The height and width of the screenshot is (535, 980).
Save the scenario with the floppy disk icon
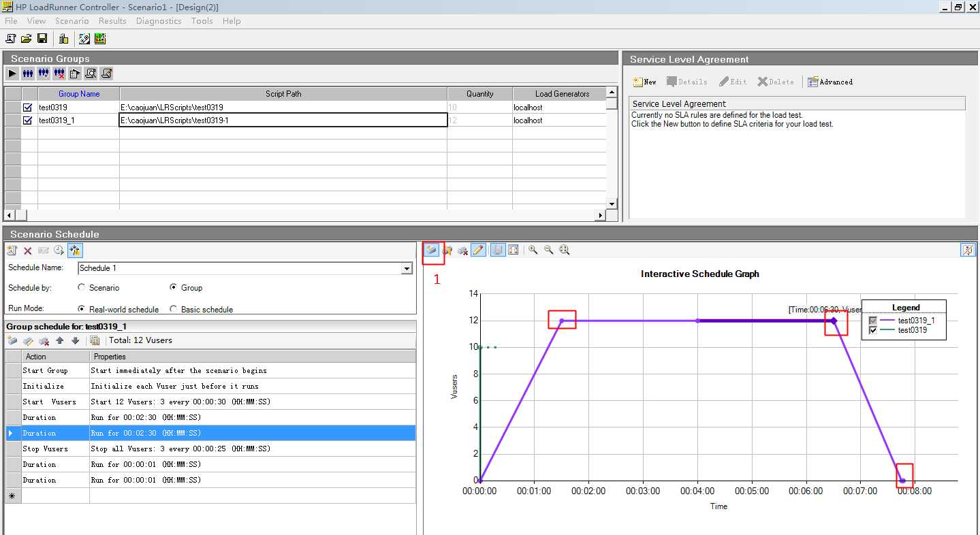(42, 39)
